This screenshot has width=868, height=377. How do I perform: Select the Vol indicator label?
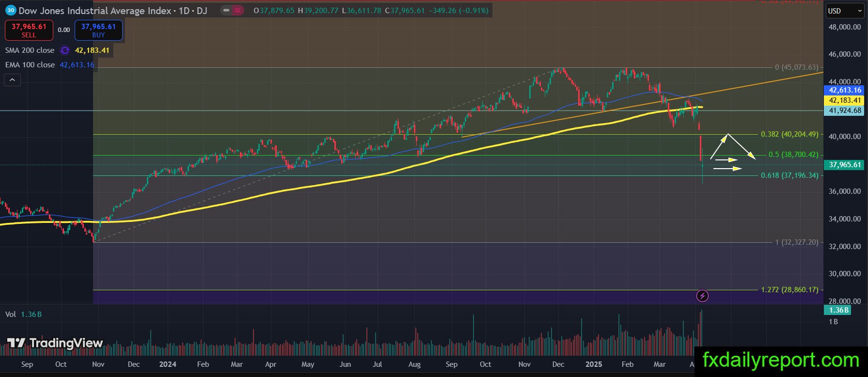tap(11, 314)
